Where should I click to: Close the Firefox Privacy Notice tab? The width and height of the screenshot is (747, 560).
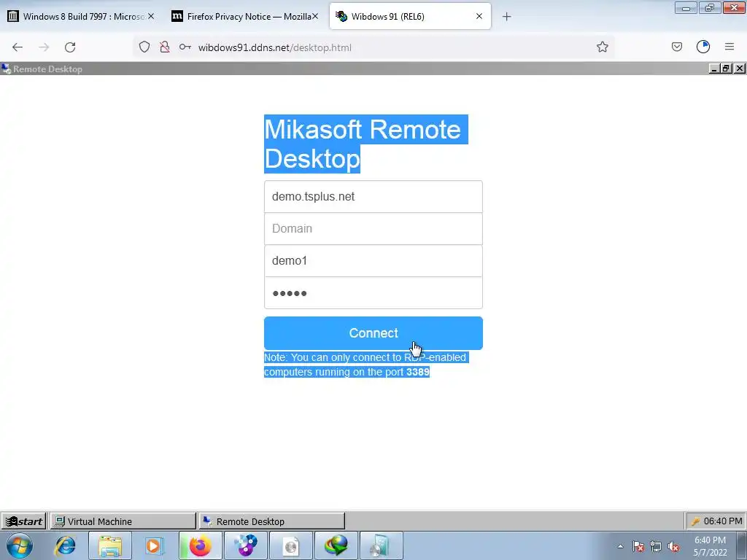point(315,17)
